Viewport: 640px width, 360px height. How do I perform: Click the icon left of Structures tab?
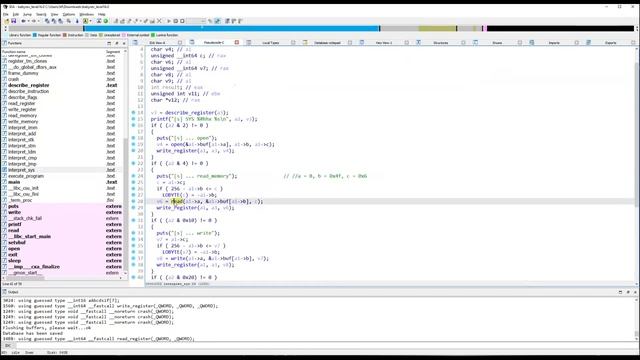(418, 42)
